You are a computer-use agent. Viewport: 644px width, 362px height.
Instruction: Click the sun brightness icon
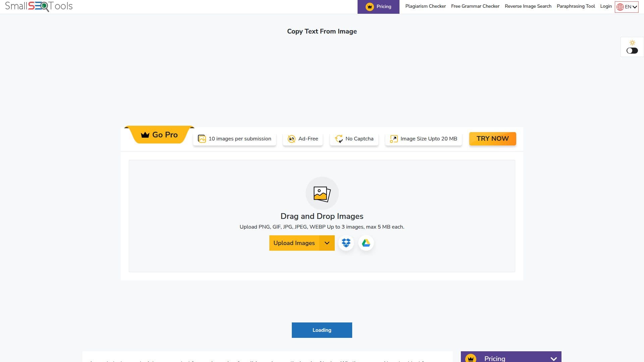tap(632, 43)
